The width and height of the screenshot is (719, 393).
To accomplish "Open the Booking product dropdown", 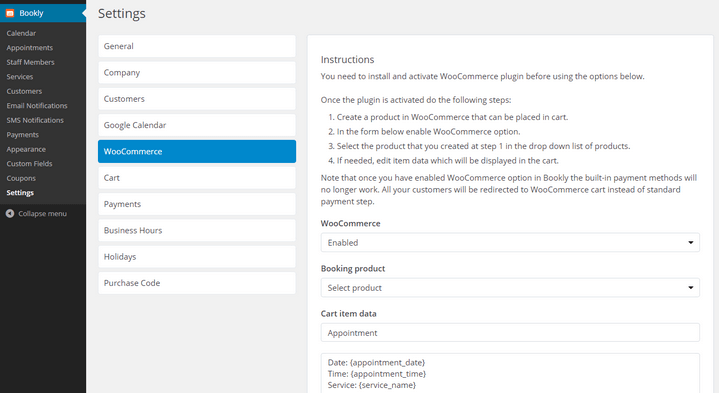I will pyautogui.click(x=510, y=288).
